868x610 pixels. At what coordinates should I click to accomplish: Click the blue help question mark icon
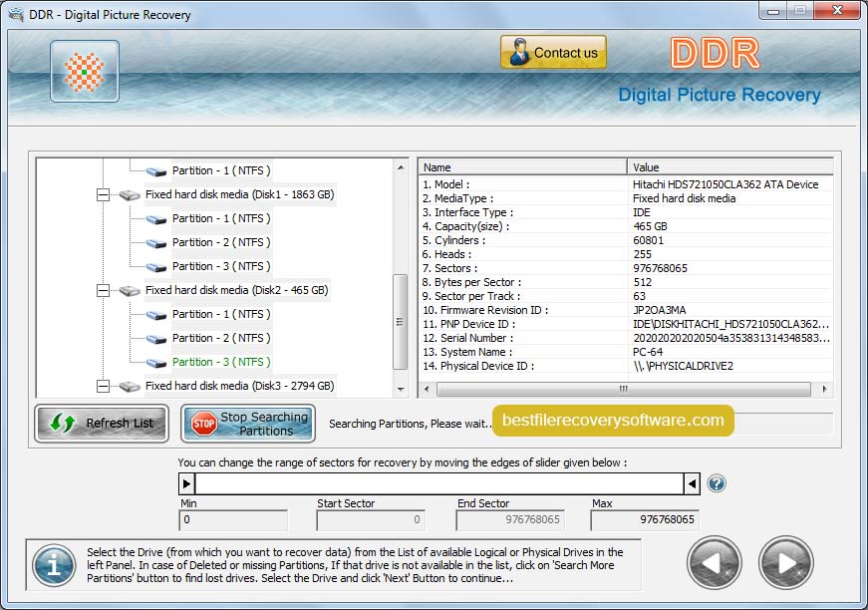tap(717, 483)
